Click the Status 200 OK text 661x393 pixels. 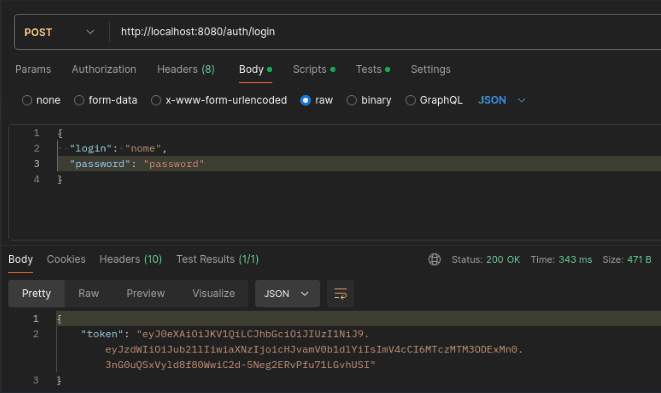click(x=486, y=260)
